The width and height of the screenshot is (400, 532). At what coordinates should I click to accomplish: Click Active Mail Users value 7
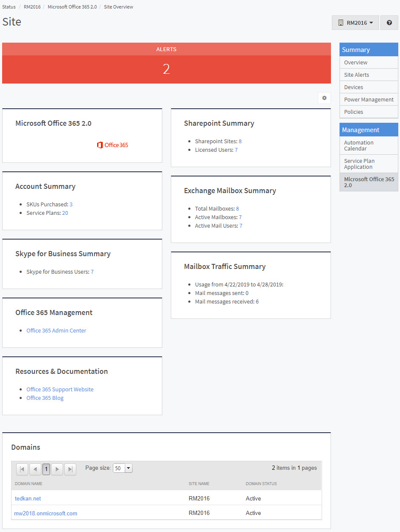(241, 226)
